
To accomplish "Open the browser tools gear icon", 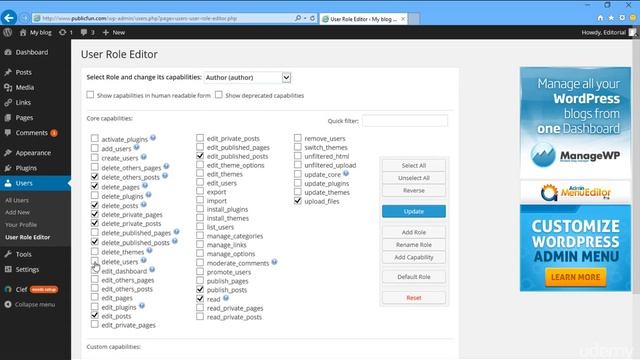I will point(622,18).
